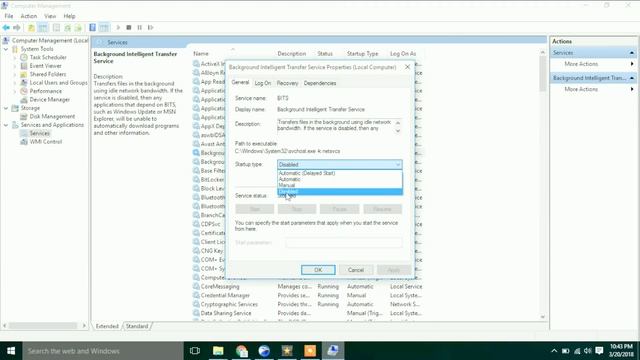The image size is (640, 360).
Task: Open Task View on taskbar
Action: tap(195, 351)
